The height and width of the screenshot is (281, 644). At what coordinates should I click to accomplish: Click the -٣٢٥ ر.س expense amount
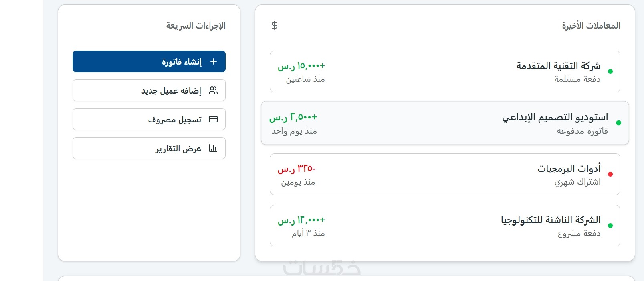pyautogui.click(x=297, y=169)
